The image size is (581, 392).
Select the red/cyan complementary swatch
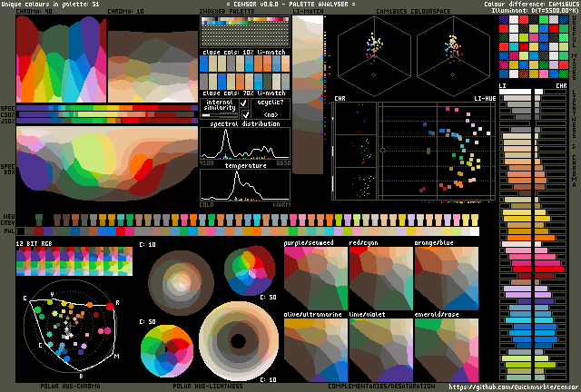click(x=380, y=279)
